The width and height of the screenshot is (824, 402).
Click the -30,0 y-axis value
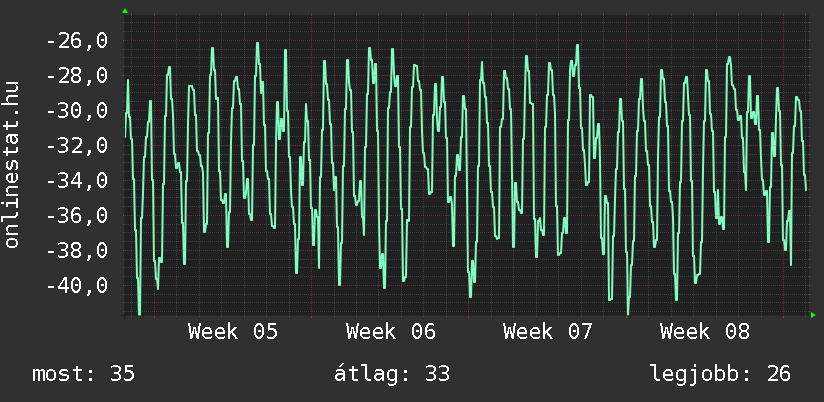point(77,111)
